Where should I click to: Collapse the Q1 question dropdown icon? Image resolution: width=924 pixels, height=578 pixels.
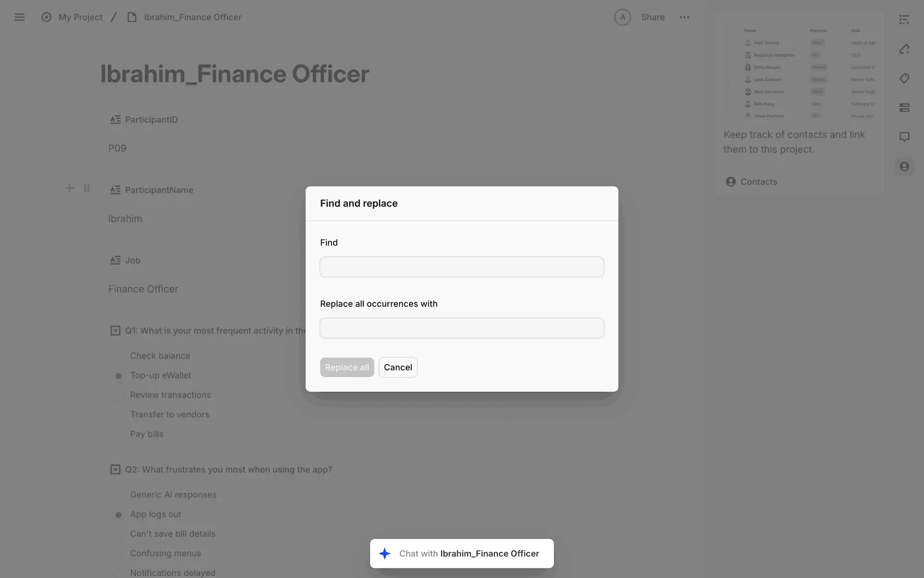coord(115,330)
